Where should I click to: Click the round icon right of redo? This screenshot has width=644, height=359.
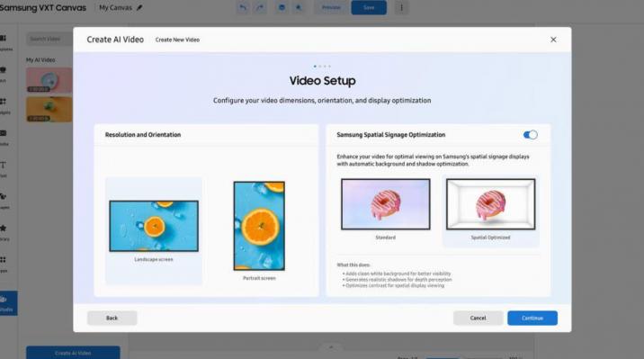click(x=282, y=7)
